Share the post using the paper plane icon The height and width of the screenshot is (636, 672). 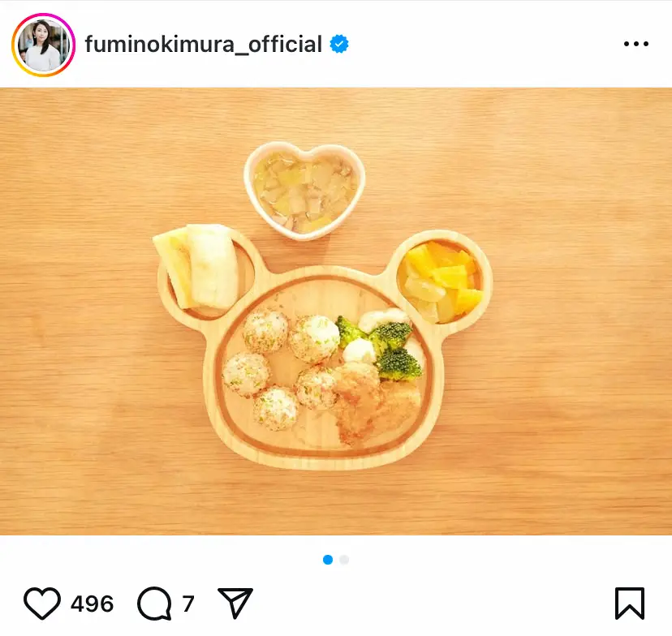point(235,604)
